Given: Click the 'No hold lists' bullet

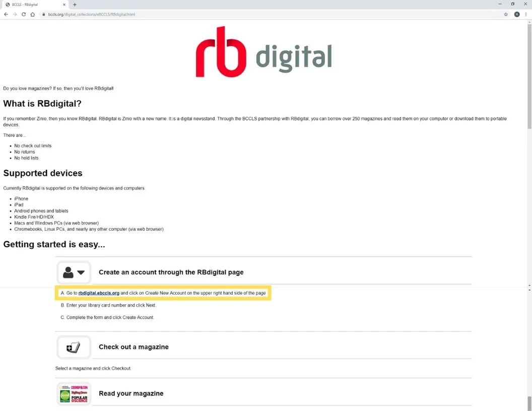Looking at the screenshot, I should click(x=27, y=158).
